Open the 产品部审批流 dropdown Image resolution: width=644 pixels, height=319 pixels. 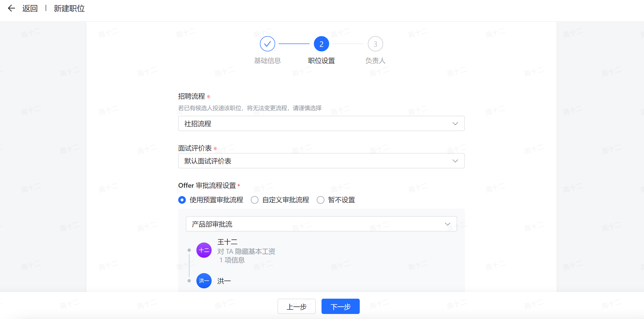click(x=321, y=224)
